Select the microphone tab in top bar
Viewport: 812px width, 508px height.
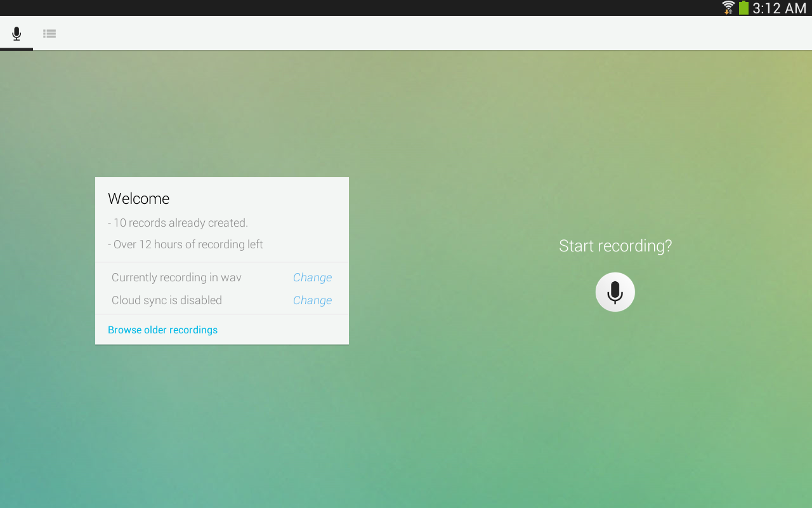click(x=16, y=34)
